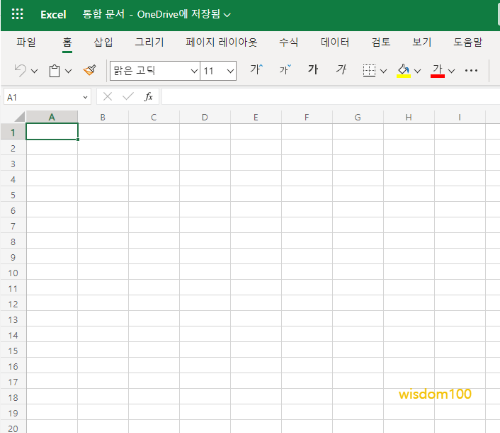500x433 pixels.
Task: Click the Excel app name link
Action: tap(53, 15)
